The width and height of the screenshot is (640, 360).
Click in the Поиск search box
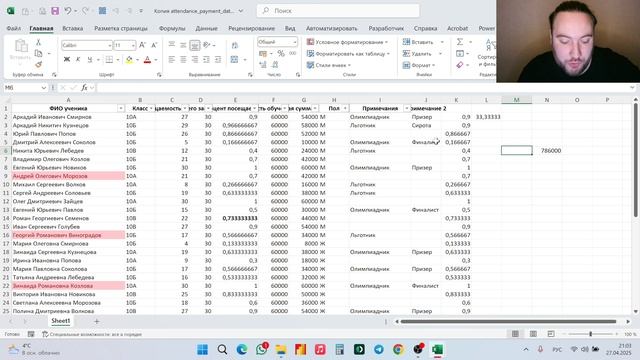[338, 11]
